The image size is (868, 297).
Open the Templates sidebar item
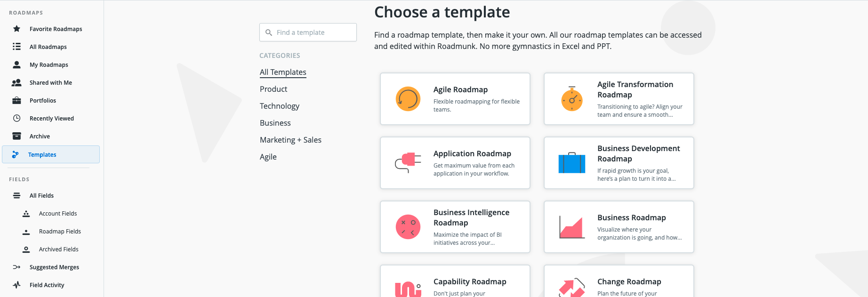[x=51, y=154]
